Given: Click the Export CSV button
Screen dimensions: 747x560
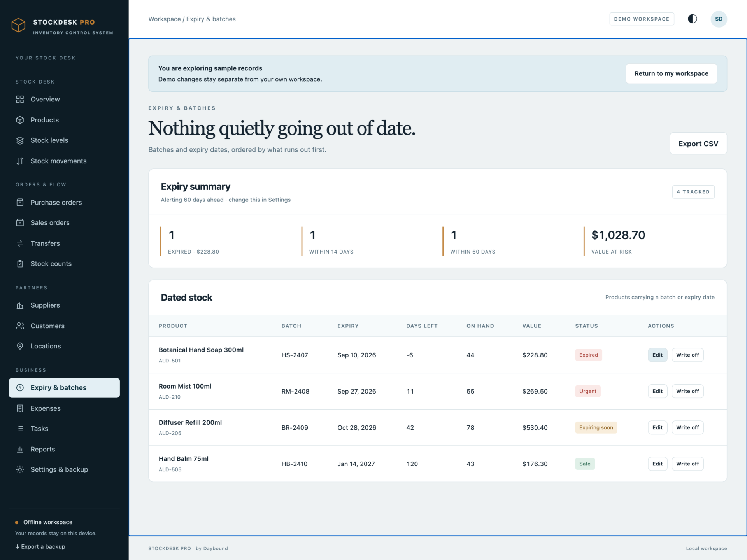Looking at the screenshot, I should click(698, 143).
